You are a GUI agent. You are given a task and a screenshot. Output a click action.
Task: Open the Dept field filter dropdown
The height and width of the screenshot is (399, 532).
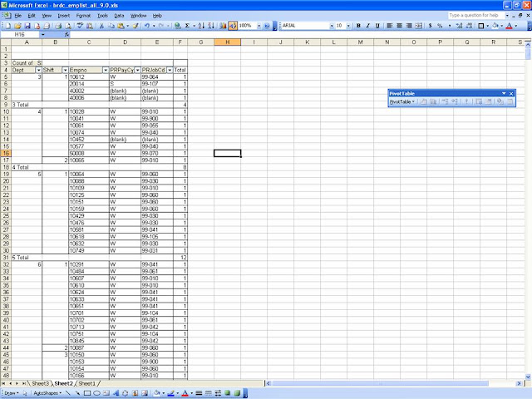point(38,70)
